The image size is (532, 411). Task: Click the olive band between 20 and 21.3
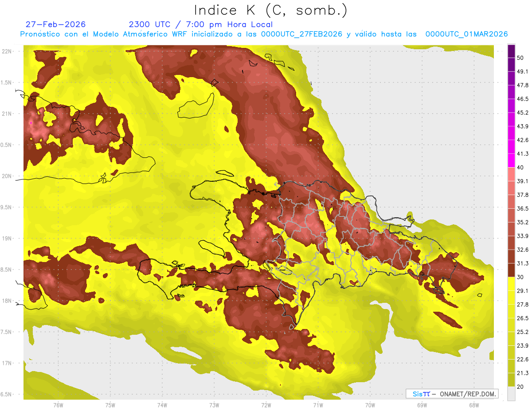coord(511,380)
